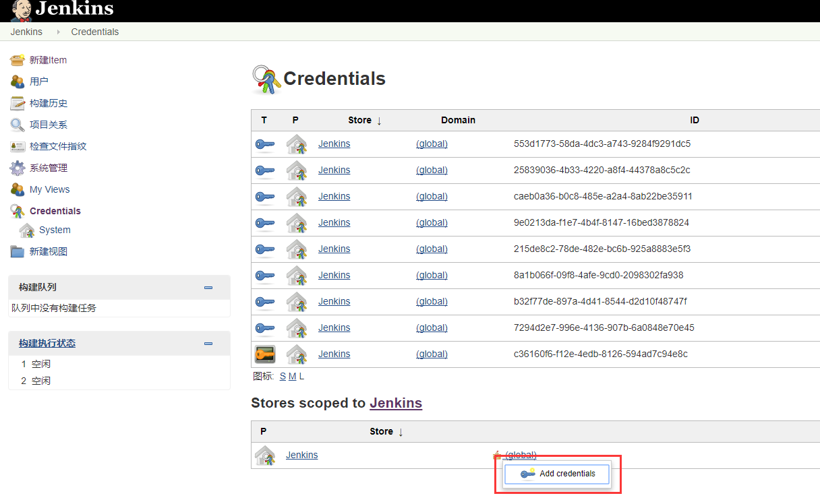Screen dimensions: 820x504
Task: Click Credentials breadcrumb link
Action: [x=95, y=32]
